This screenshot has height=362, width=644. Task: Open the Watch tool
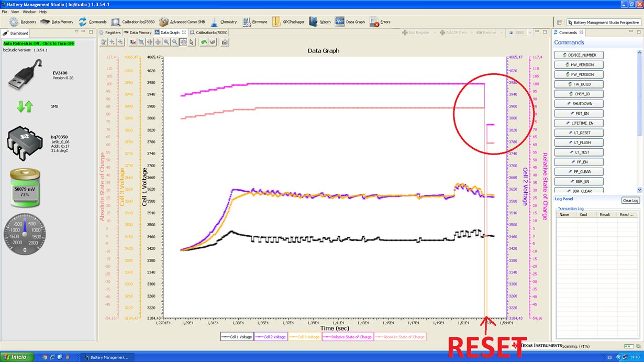pos(320,22)
